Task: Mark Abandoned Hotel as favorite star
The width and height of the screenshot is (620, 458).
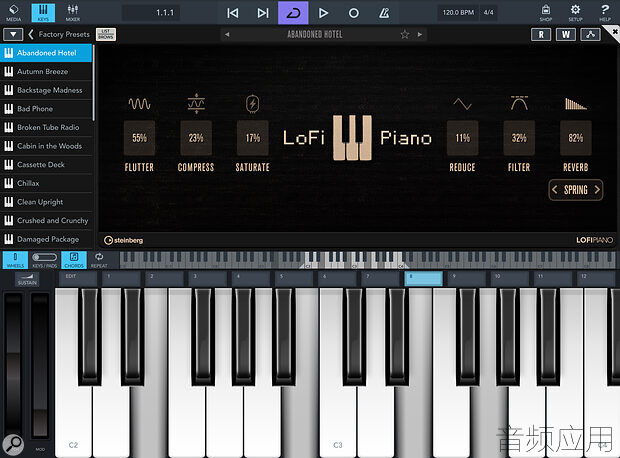Action: point(405,34)
